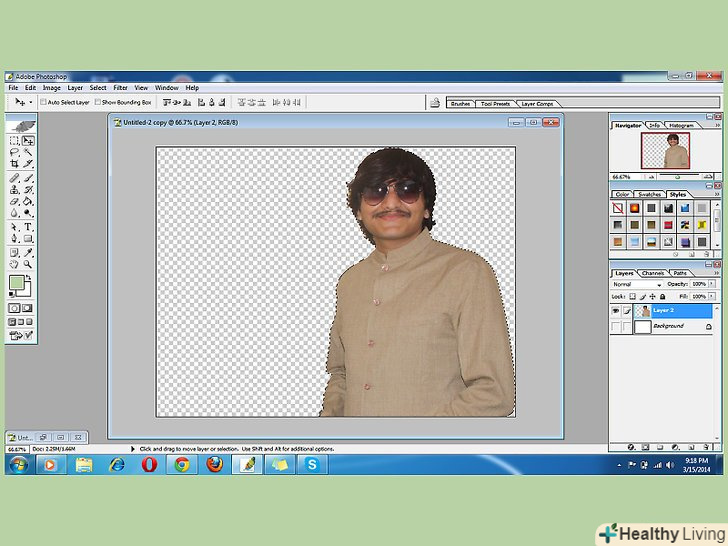Screen dimensions: 728x546
Task: Reset default foreground and background colors
Action: (x=12, y=294)
